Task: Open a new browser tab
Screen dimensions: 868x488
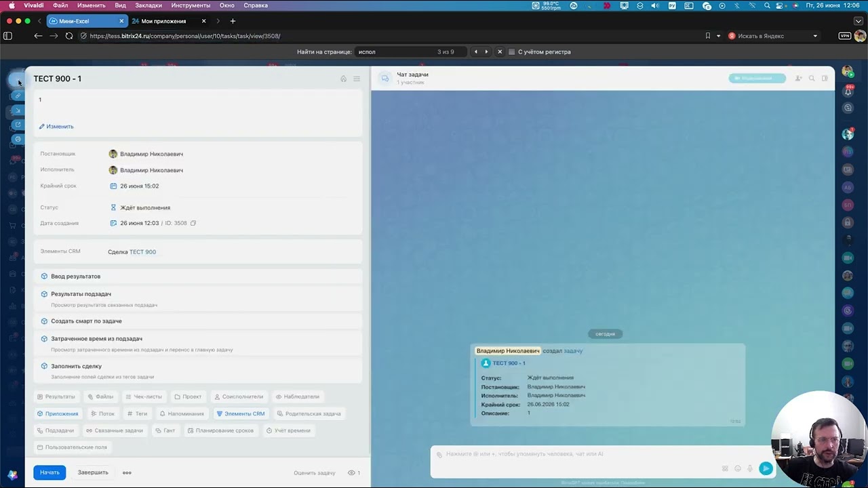Action: pyautogui.click(x=233, y=21)
